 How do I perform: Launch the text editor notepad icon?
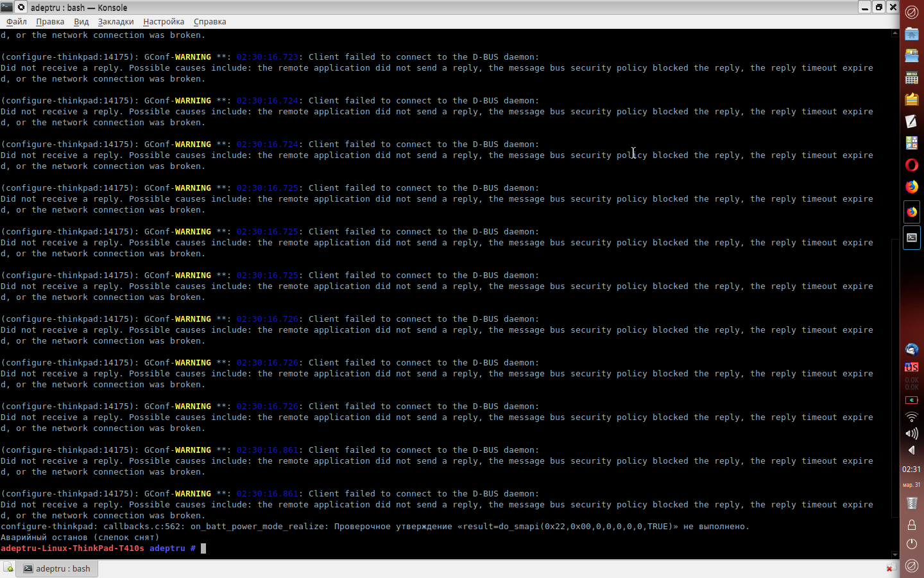[912, 121]
